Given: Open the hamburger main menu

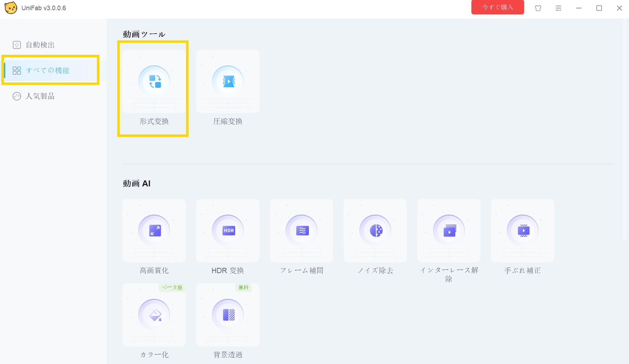Looking at the screenshot, I should tap(558, 8).
